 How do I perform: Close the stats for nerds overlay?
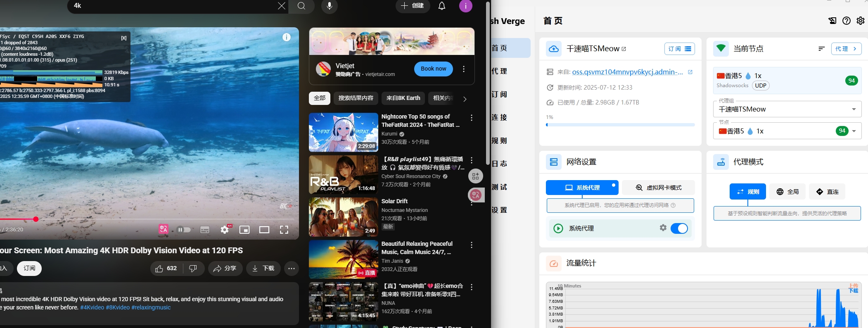(x=124, y=38)
